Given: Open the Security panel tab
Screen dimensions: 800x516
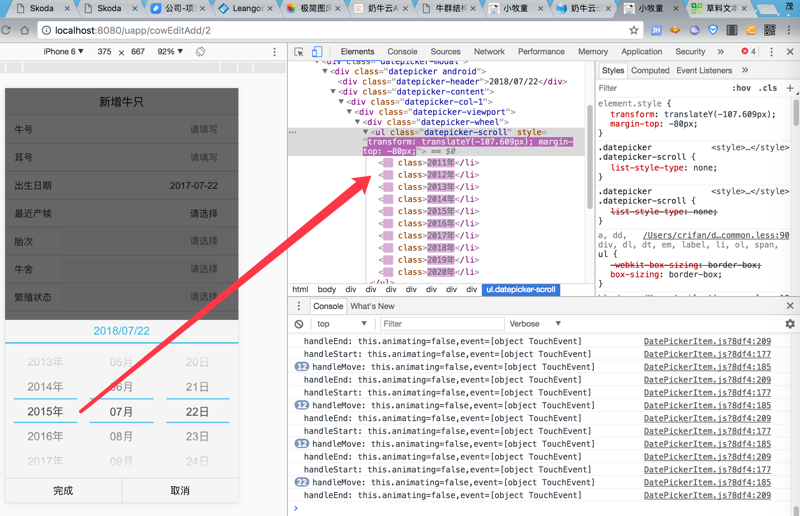Looking at the screenshot, I should point(690,52).
